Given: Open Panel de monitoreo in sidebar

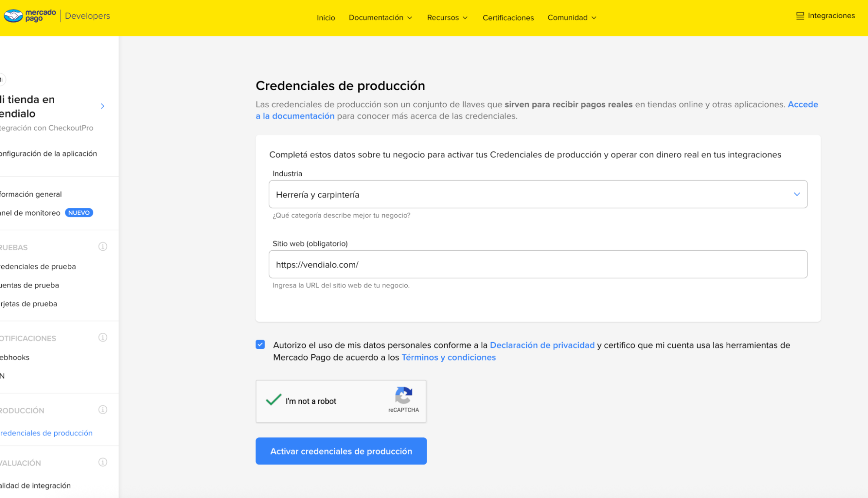Looking at the screenshot, I should tap(30, 213).
